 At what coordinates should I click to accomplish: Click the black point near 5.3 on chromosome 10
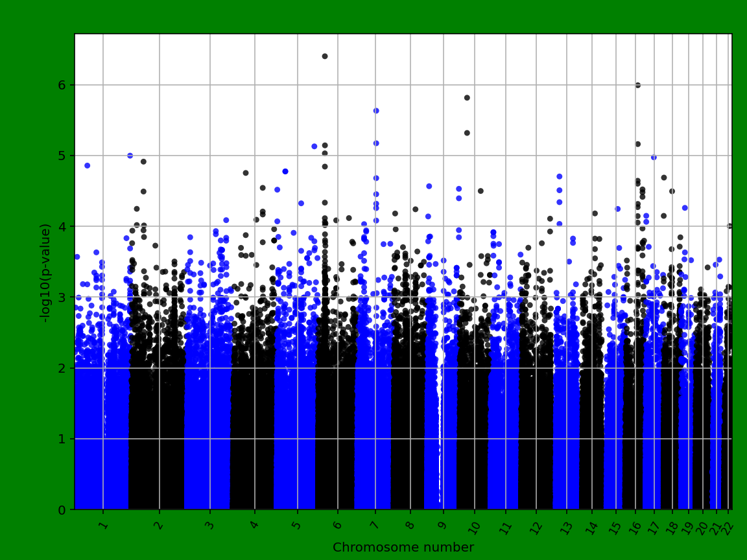466,132
